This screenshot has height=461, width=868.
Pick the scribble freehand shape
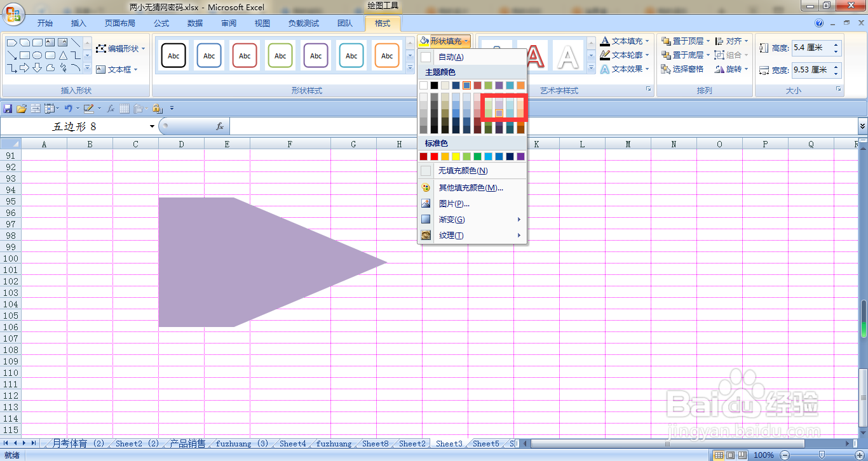point(63,68)
